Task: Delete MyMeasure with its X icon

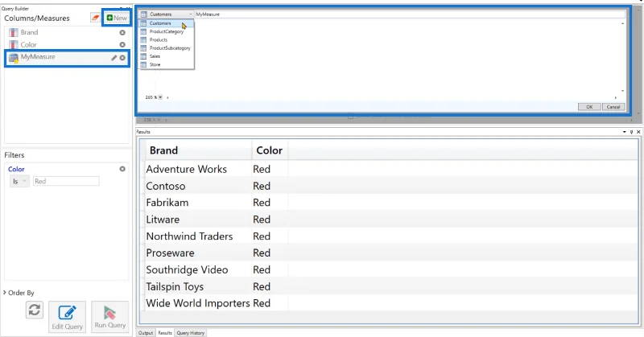Action: (x=122, y=58)
